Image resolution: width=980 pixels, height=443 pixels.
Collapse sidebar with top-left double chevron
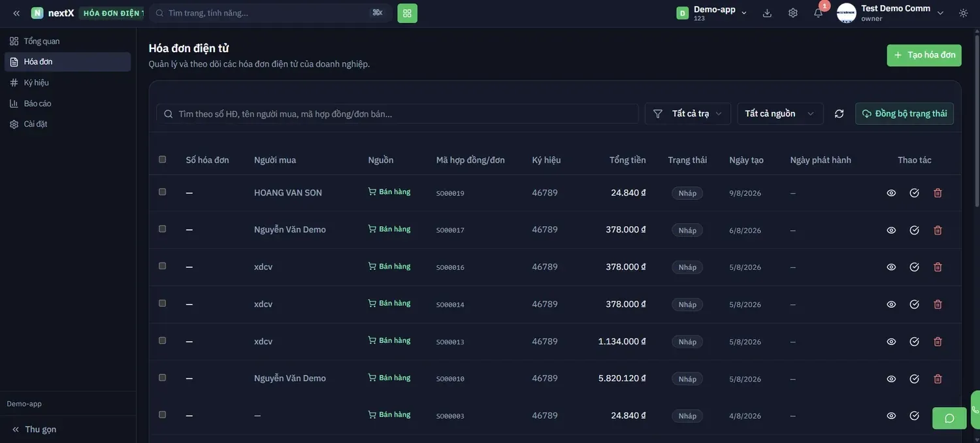click(16, 13)
